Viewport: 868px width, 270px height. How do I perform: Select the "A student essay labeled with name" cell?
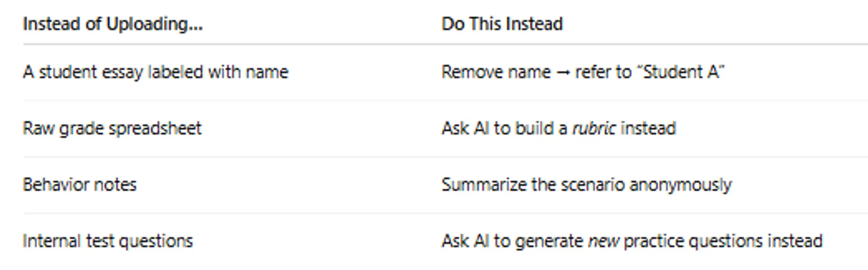pyautogui.click(x=156, y=72)
